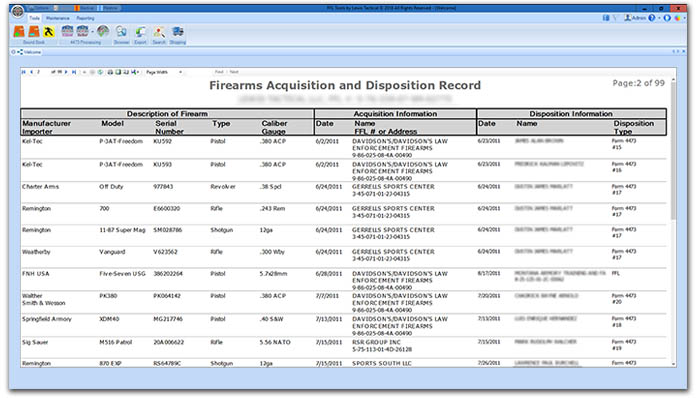The width and height of the screenshot is (700, 398).
Task: Select the Five-Seven USG model cell
Action: pos(122,274)
